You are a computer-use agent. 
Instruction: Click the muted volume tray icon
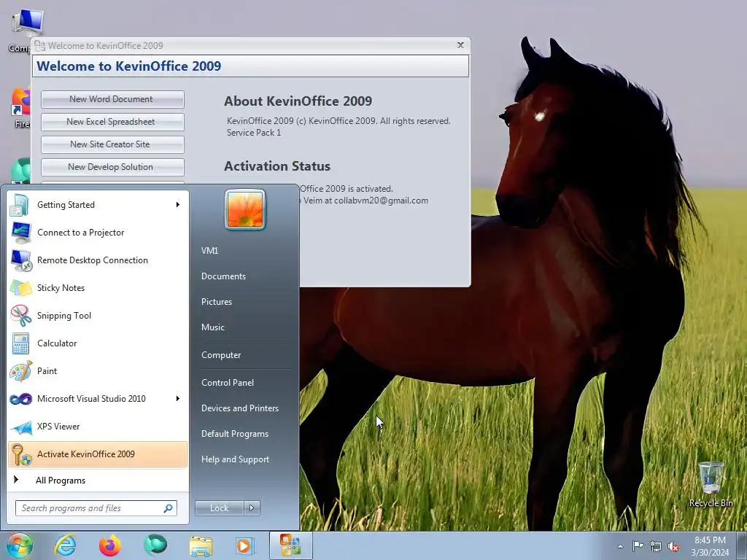pos(673,547)
